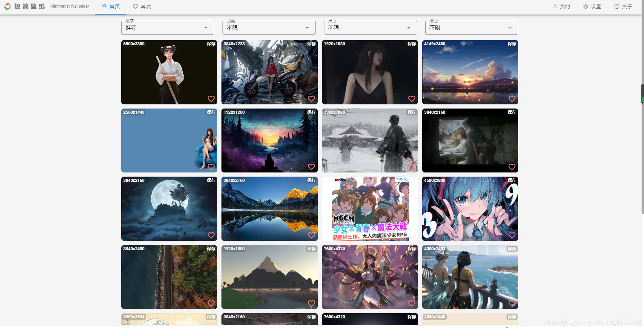Like the 3840x2160 mountain lake wallpaper

click(x=311, y=235)
